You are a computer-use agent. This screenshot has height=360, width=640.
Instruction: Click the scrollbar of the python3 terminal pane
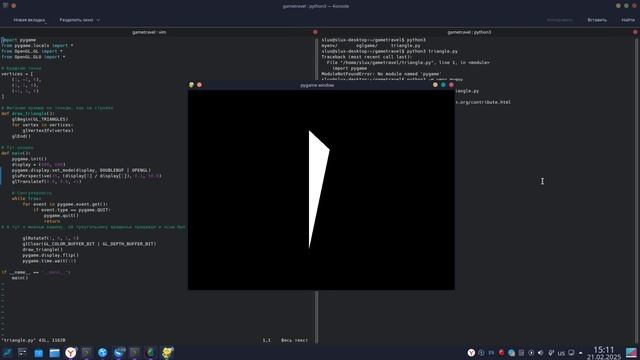tap(637, 190)
